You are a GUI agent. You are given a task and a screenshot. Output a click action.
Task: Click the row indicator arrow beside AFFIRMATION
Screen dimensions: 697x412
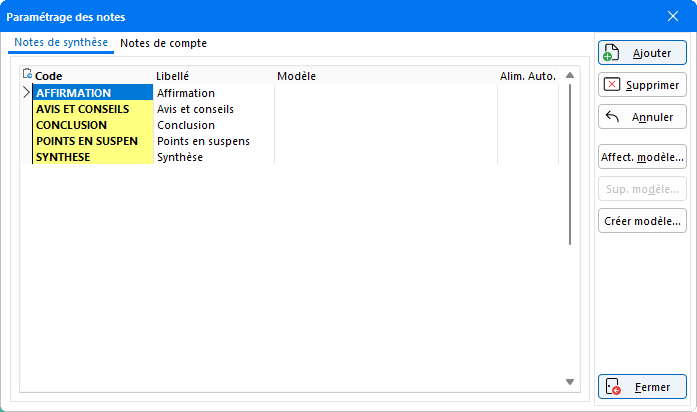[26, 93]
